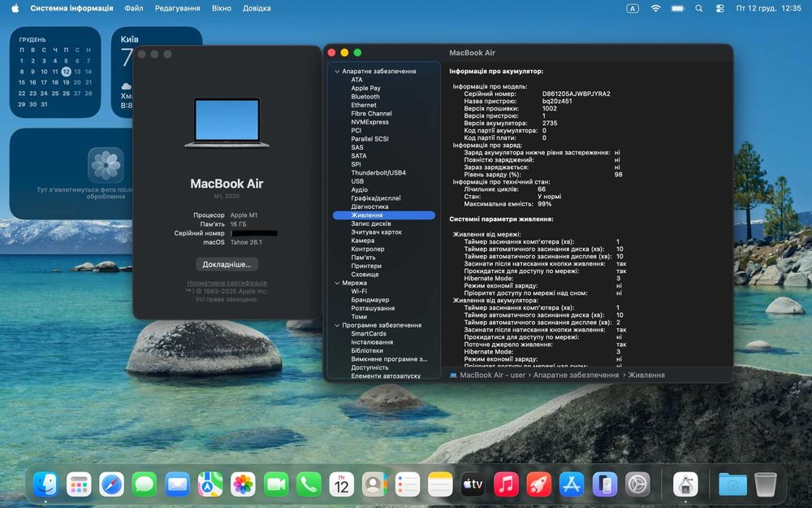Image resolution: width=812 pixels, height=508 pixels.
Task: Open Safari from the dock
Action: pos(112,485)
